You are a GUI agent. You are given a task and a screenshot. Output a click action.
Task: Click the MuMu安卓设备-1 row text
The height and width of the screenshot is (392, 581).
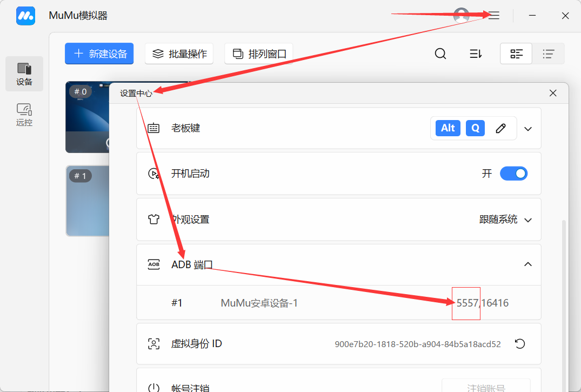pos(259,303)
